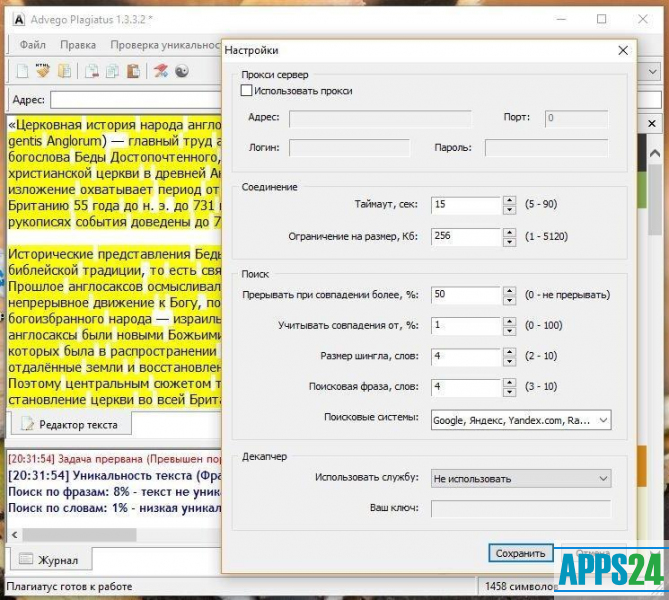The width and height of the screenshot is (669, 600).
Task: Click status text Плагиатус готов к работе
Action: (x=69, y=587)
